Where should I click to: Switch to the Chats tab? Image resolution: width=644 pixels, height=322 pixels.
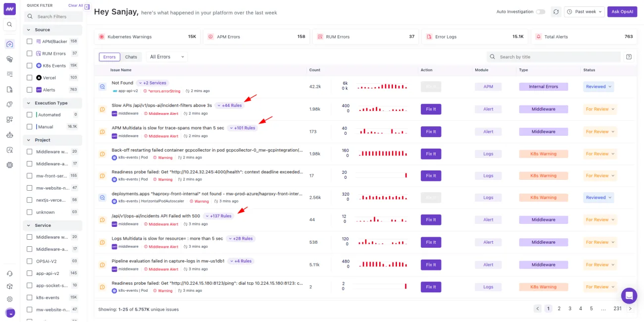(131, 57)
